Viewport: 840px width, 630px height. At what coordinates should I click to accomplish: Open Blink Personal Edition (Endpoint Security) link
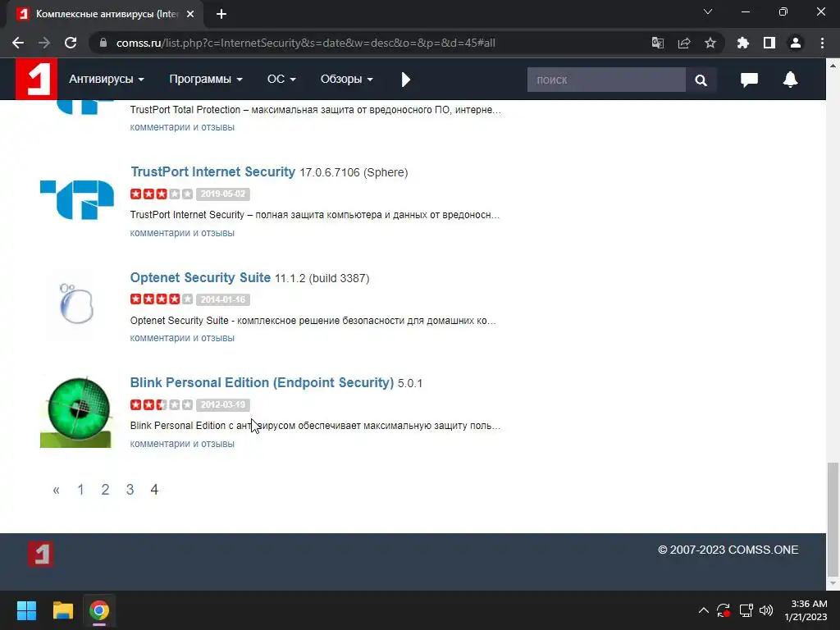pos(262,382)
